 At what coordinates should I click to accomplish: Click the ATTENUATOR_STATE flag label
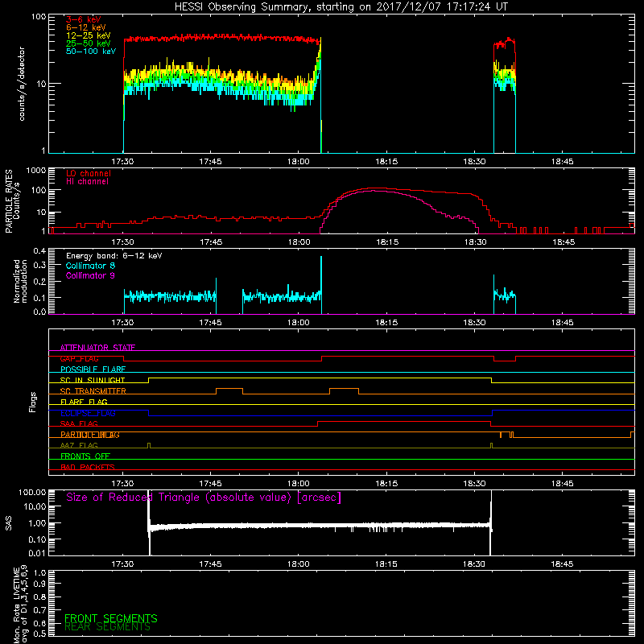pyautogui.click(x=97, y=348)
